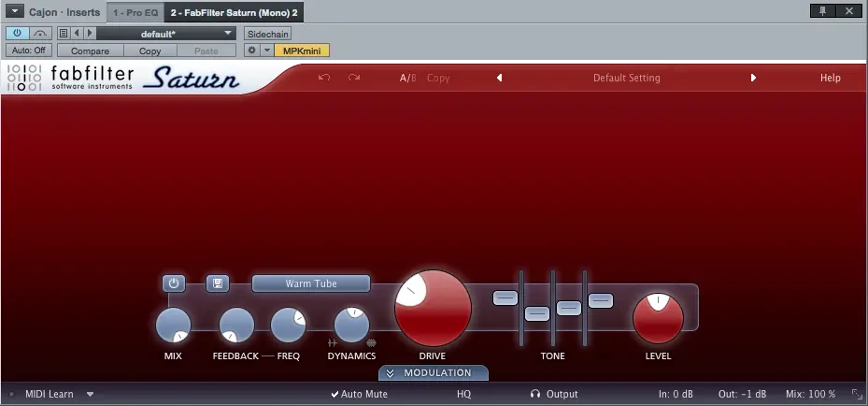The width and height of the screenshot is (868, 406).
Task: Toggle the band power button
Action: [174, 283]
